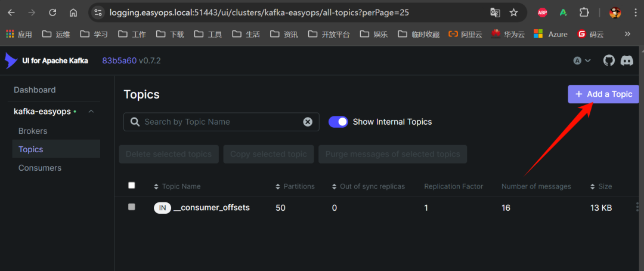Select kafka-easyops cluster in the sidebar
The image size is (644, 271).
tap(42, 112)
